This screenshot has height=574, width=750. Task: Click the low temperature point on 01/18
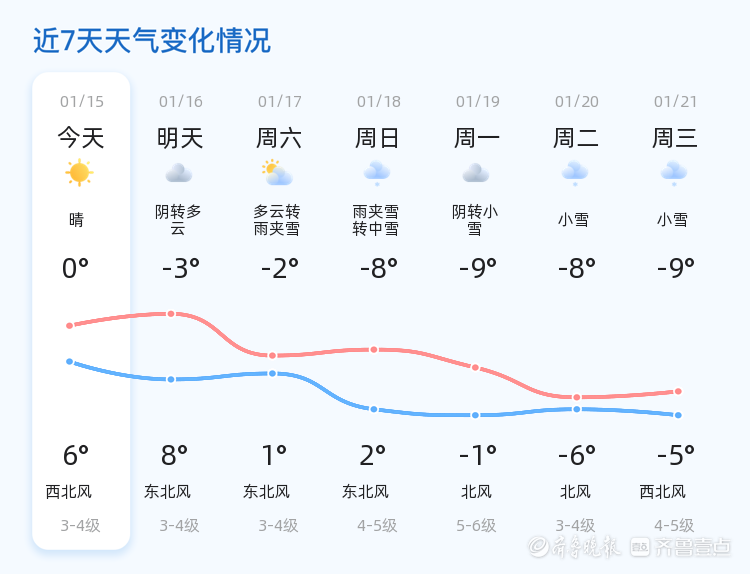pos(374,409)
